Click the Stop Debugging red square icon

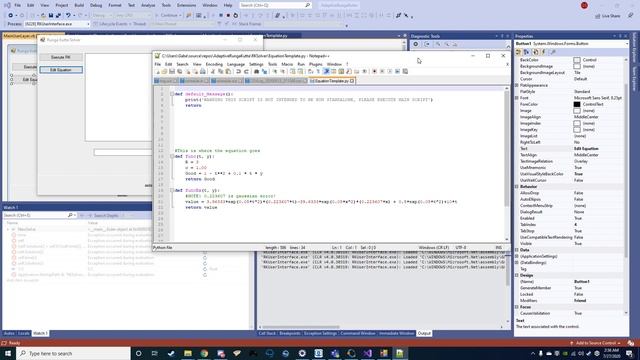(228, 16)
